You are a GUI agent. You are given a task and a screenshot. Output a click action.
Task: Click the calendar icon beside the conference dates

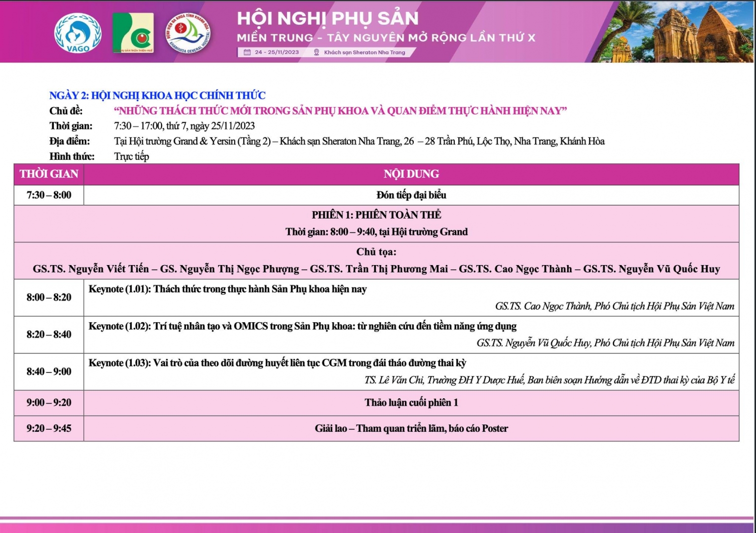247,52
